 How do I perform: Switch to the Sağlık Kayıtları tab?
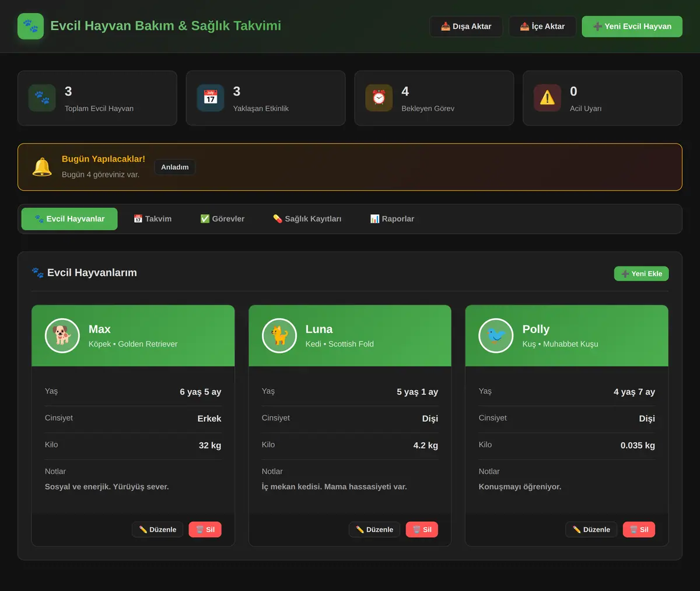pyautogui.click(x=307, y=219)
